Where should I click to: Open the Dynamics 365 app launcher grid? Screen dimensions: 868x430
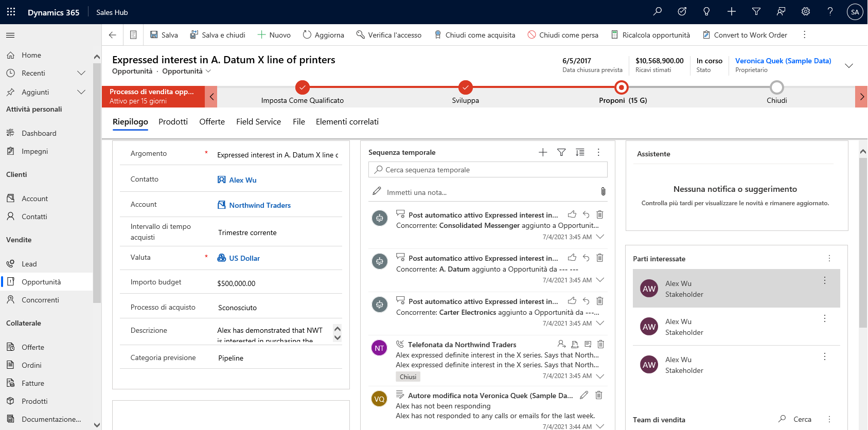click(11, 12)
